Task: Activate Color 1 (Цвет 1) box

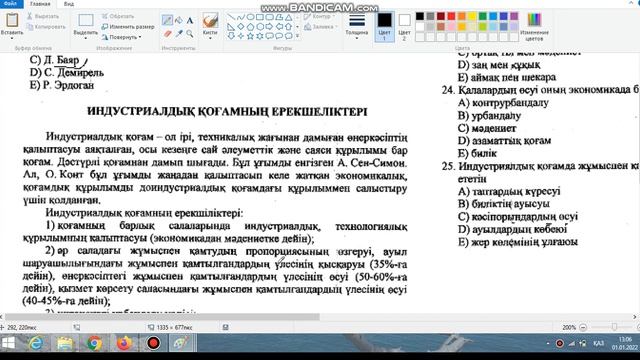Action: [384, 27]
